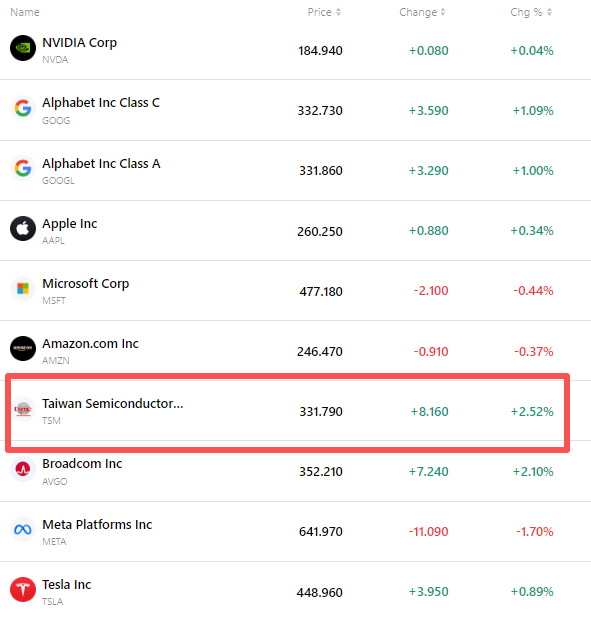Click the TSMC logo icon
591x620 pixels.
click(23, 409)
